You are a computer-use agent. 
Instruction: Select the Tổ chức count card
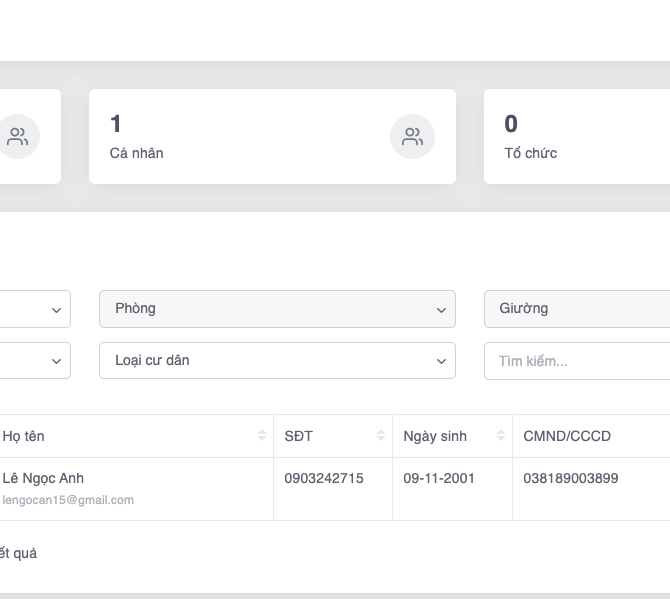pyautogui.click(x=576, y=137)
